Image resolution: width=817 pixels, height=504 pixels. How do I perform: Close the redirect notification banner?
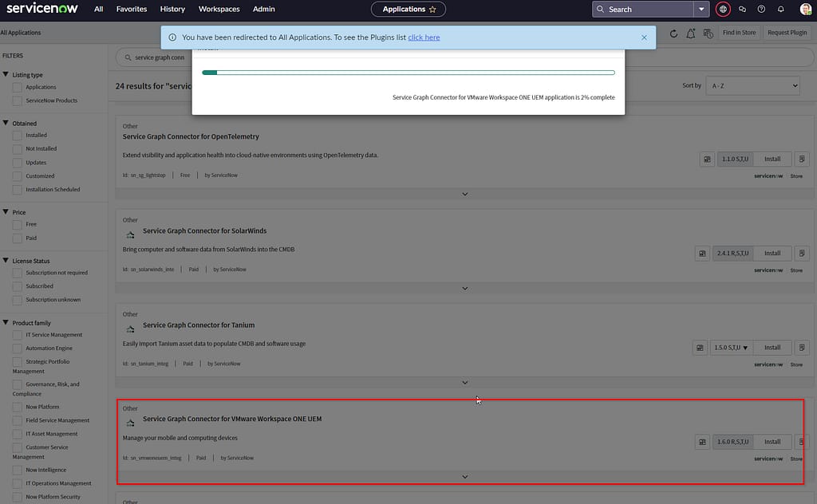pyautogui.click(x=644, y=37)
